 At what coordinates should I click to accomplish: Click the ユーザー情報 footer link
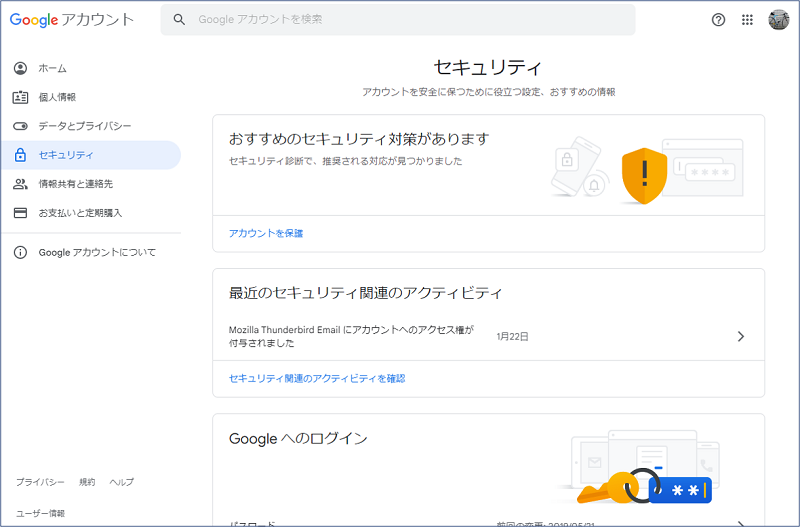pos(41,513)
